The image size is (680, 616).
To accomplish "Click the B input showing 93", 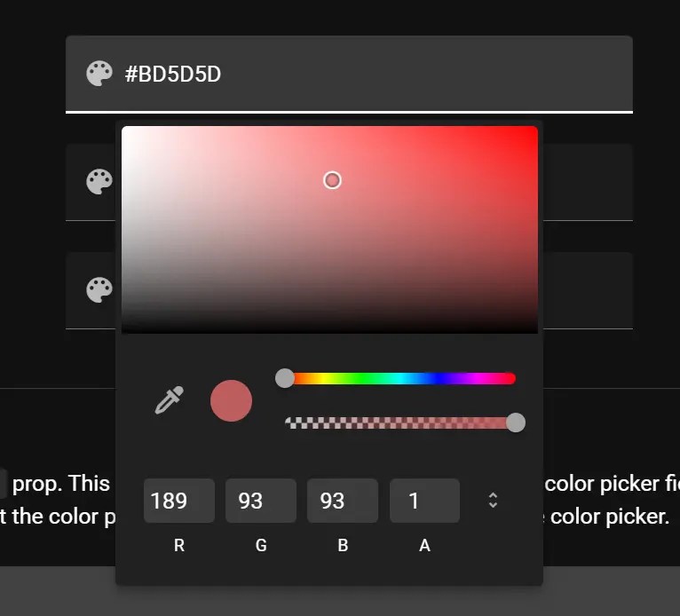I will [x=343, y=501].
